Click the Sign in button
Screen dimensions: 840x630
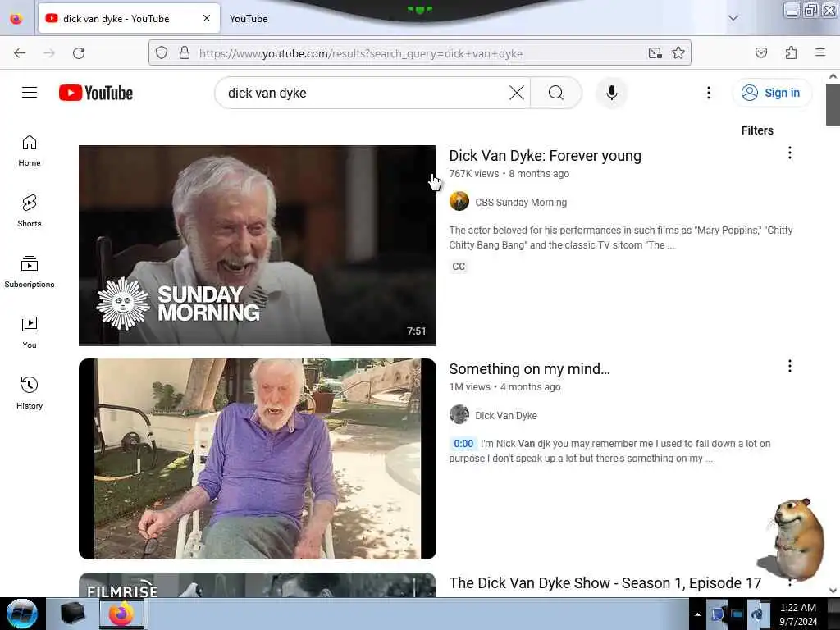(x=771, y=93)
